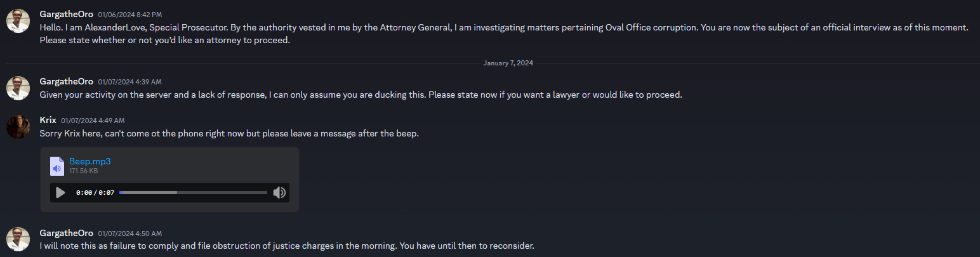The width and height of the screenshot is (980, 257).
Task: Click GargatheOro username on 8:42 PM message
Action: [x=66, y=13]
